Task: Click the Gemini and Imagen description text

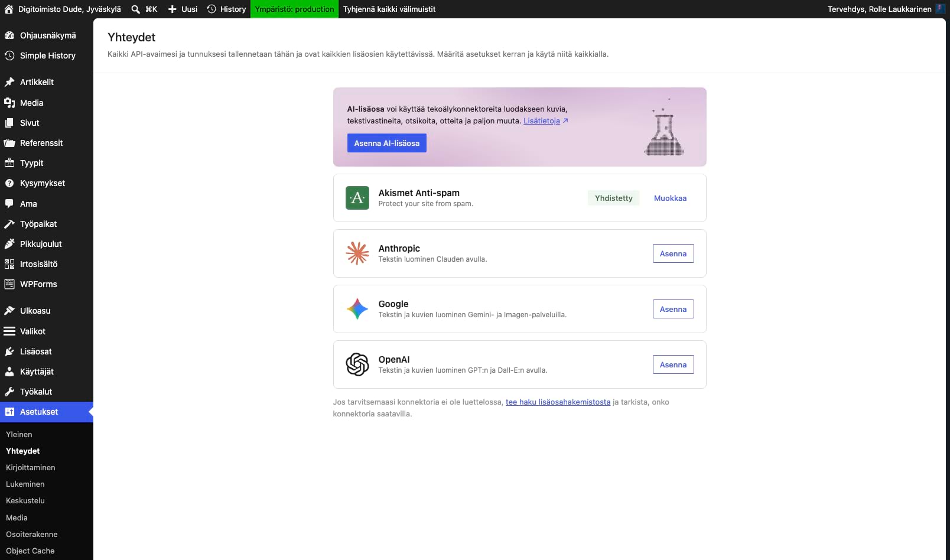Action: 473,315
